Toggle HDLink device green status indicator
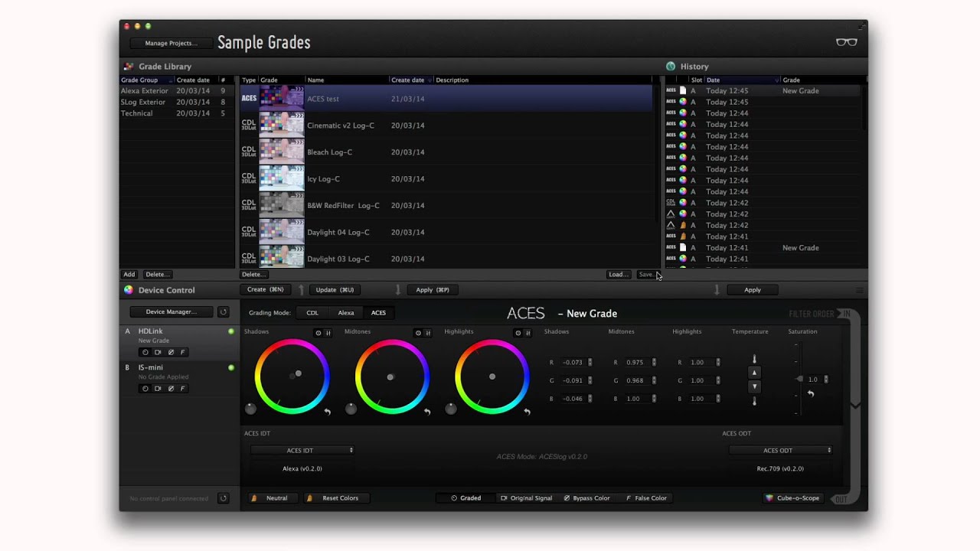Viewport: 980px width, 551px height. pos(231,331)
